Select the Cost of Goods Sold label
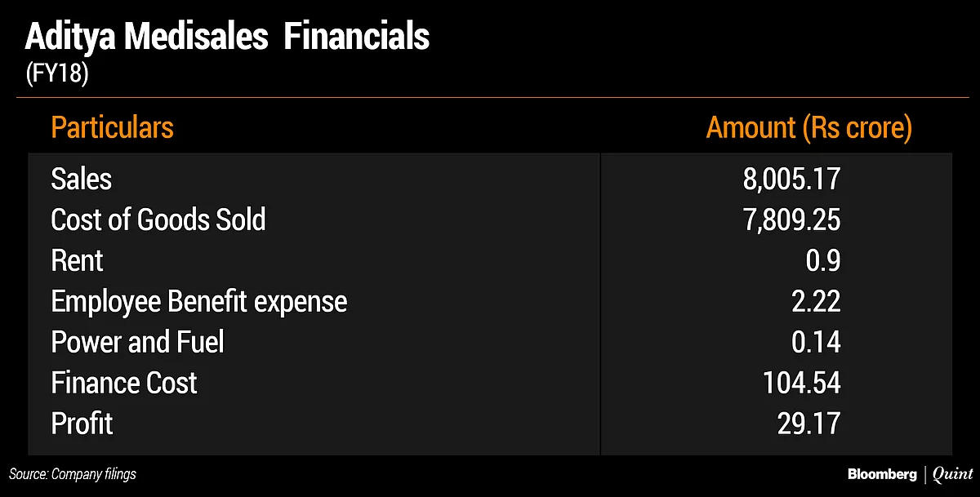The image size is (980, 497). tap(158, 220)
